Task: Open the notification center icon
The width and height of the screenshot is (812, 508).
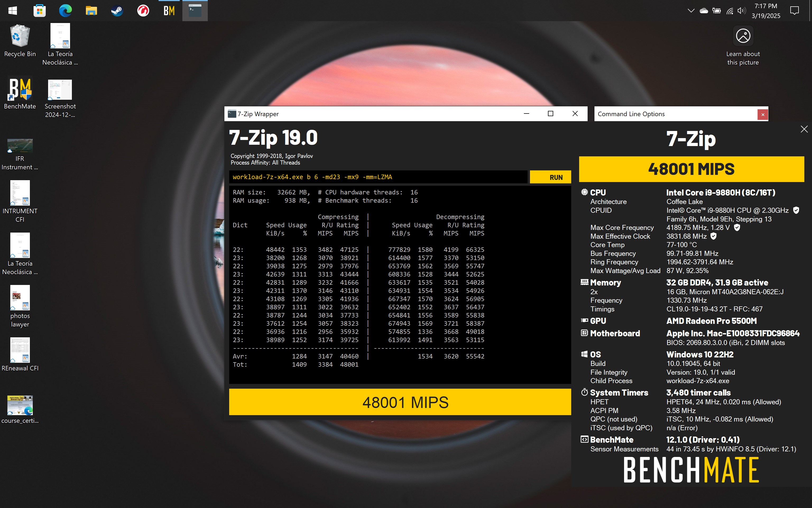Action: pos(795,11)
